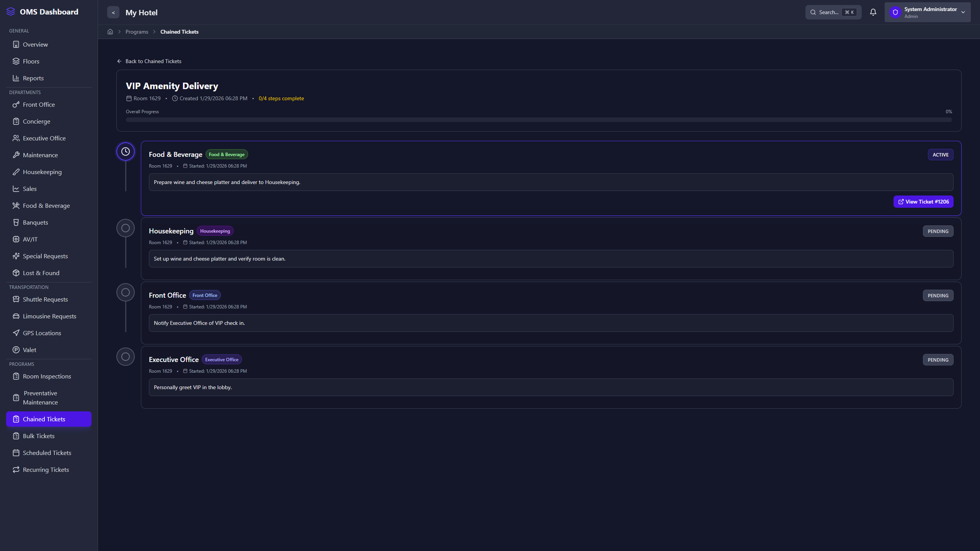Click the Programs breadcrumb link

[x=137, y=32]
